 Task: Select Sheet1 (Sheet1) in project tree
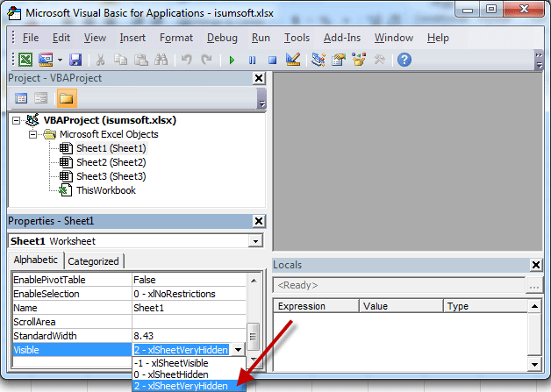pyautogui.click(x=111, y=148)
